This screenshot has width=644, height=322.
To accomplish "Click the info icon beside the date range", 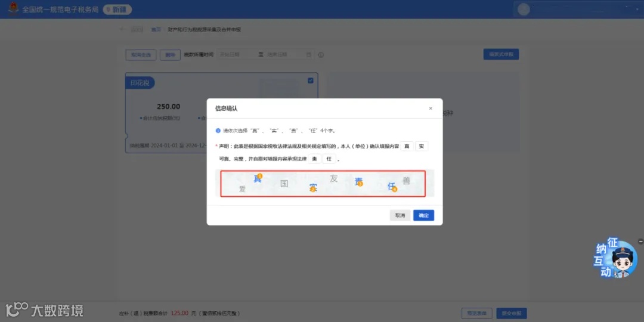I will click(321, 55).
